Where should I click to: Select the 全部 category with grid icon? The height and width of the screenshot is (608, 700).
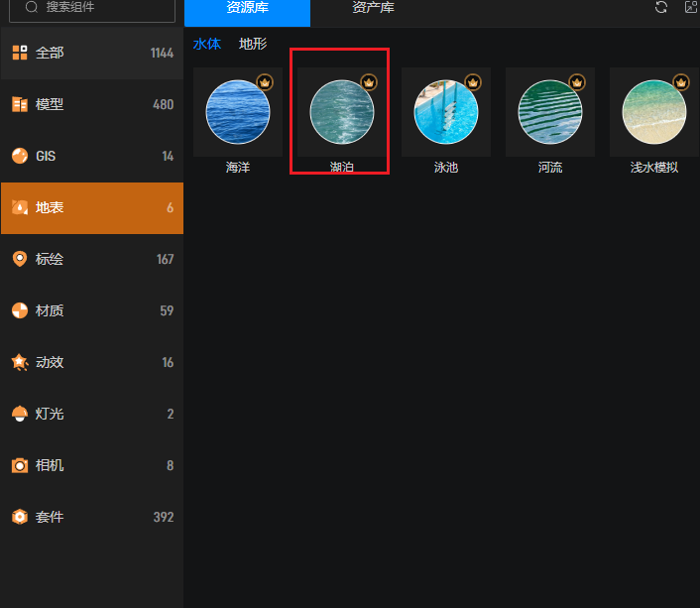click(x=91, y=53)
